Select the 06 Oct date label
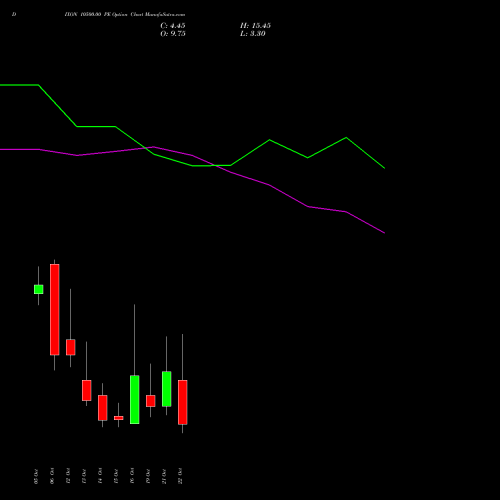The width and height of the screenshot is (500, 500). pyautogui.click(x=52, y=476)
